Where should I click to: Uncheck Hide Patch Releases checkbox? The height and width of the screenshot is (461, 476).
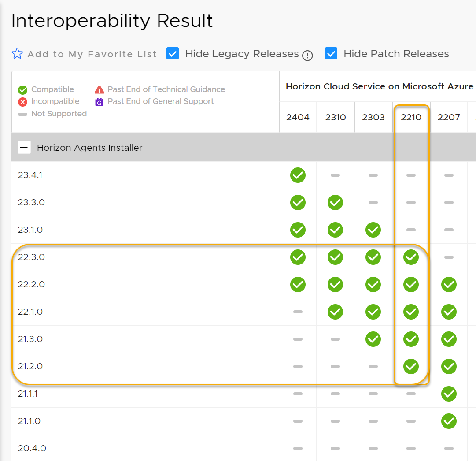tap(331, 53)
